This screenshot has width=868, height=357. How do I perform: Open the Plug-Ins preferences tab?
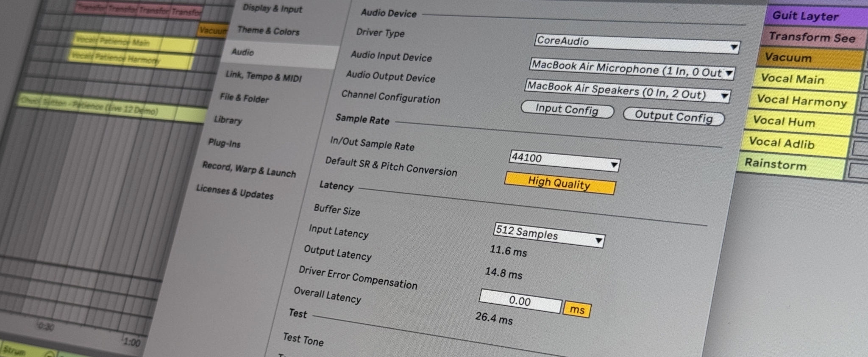(224, 143)
